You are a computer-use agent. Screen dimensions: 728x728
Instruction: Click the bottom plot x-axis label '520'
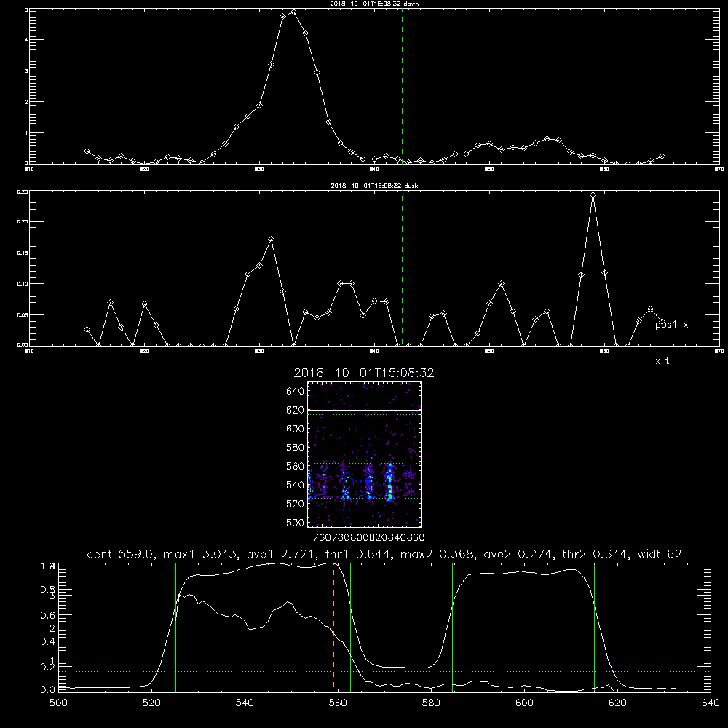click(x=151, y=703)
